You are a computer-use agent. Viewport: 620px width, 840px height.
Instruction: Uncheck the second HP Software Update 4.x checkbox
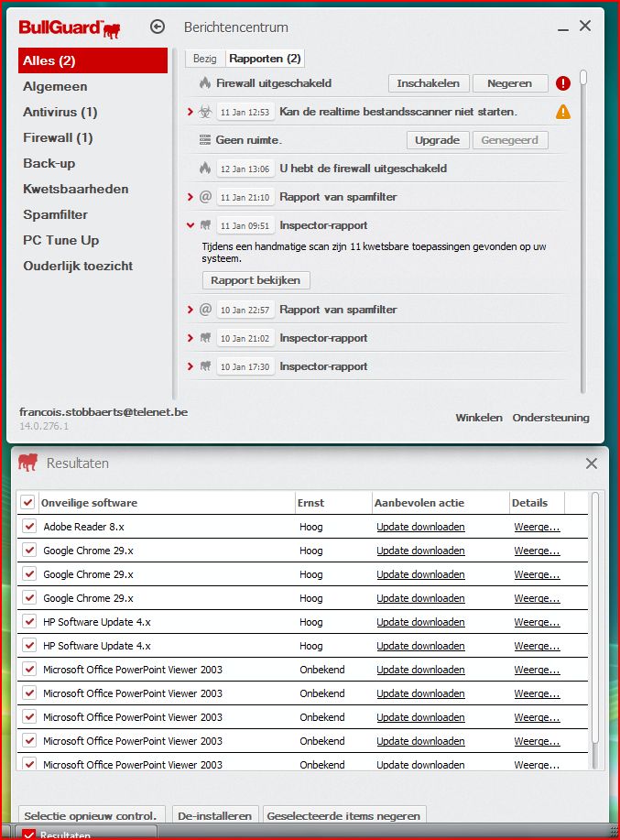pyautogui.click(x=29, y=645)
